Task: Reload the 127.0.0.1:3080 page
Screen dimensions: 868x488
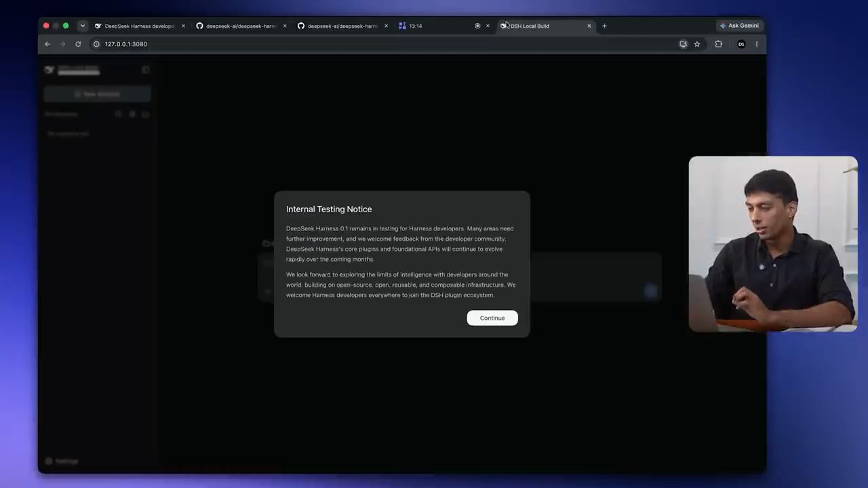Action: coord(78,44)
